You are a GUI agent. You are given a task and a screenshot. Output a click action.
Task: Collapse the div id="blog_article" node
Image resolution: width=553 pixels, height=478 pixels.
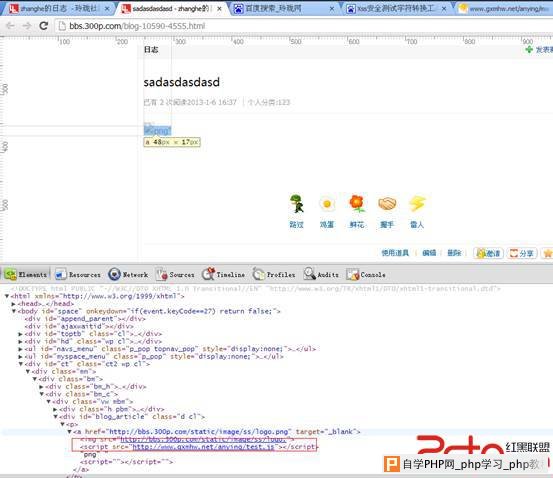tap(55, 417)
